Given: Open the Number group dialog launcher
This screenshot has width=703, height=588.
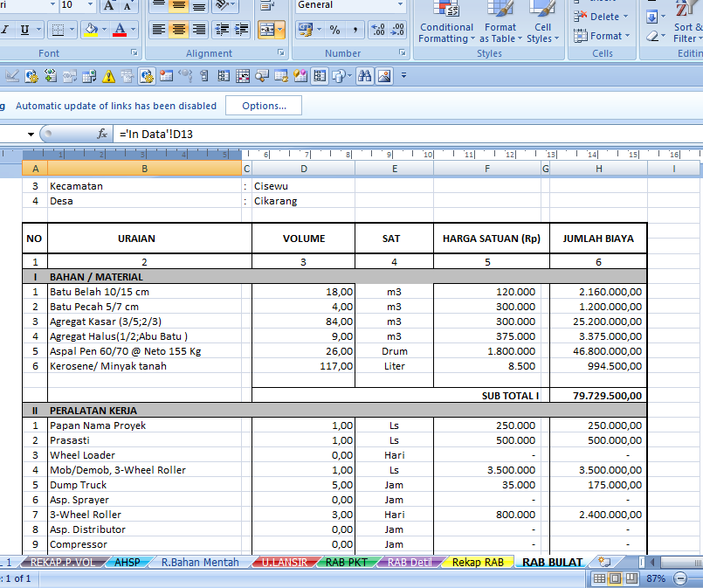Looking at the screenshot, I should (403, 53).
